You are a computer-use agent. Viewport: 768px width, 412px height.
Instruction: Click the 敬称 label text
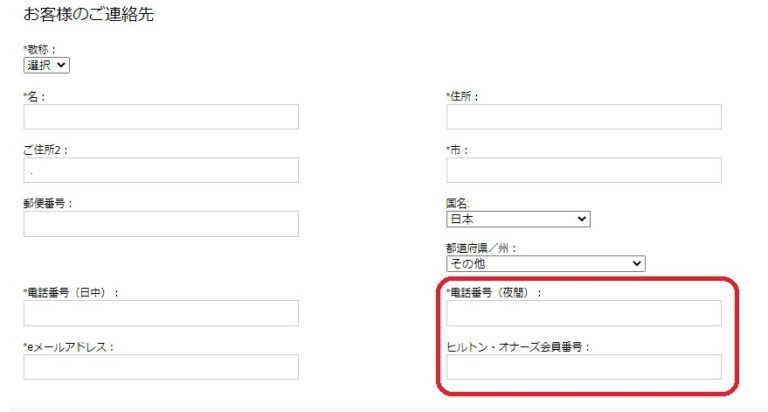point(40,49)
